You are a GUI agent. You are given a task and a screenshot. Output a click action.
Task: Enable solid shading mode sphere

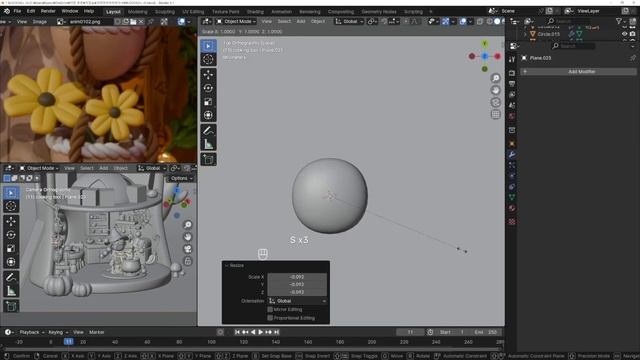[497, 21]
